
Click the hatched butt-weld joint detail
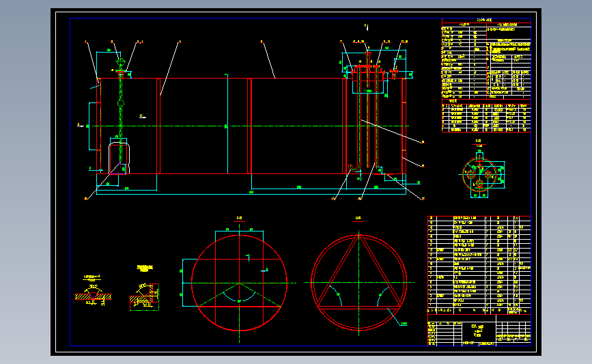coord(93,294)
